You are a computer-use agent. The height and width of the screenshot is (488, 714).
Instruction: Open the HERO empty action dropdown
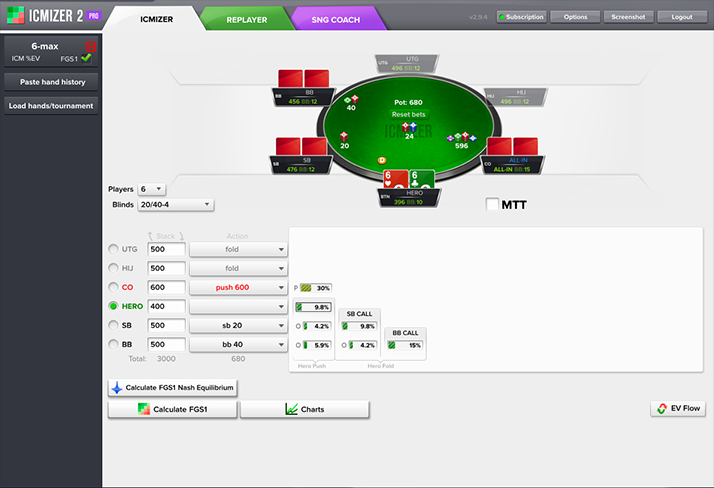click(x=238, y=307)
